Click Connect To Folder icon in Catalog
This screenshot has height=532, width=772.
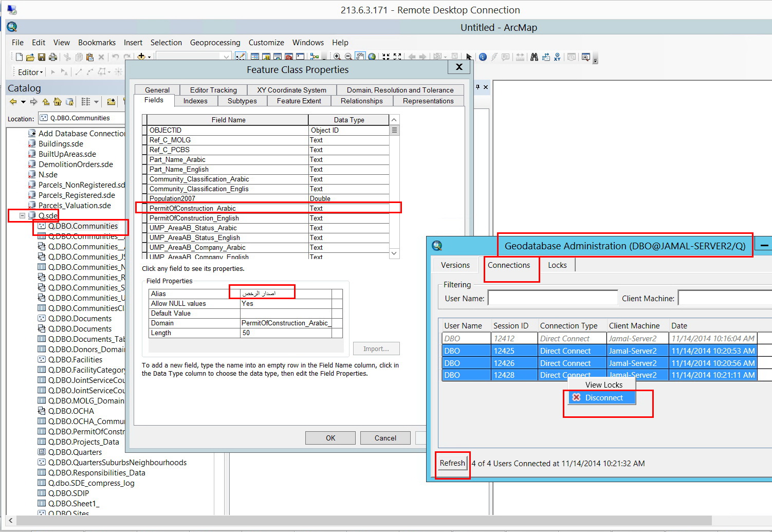click(x=111, y=102)
